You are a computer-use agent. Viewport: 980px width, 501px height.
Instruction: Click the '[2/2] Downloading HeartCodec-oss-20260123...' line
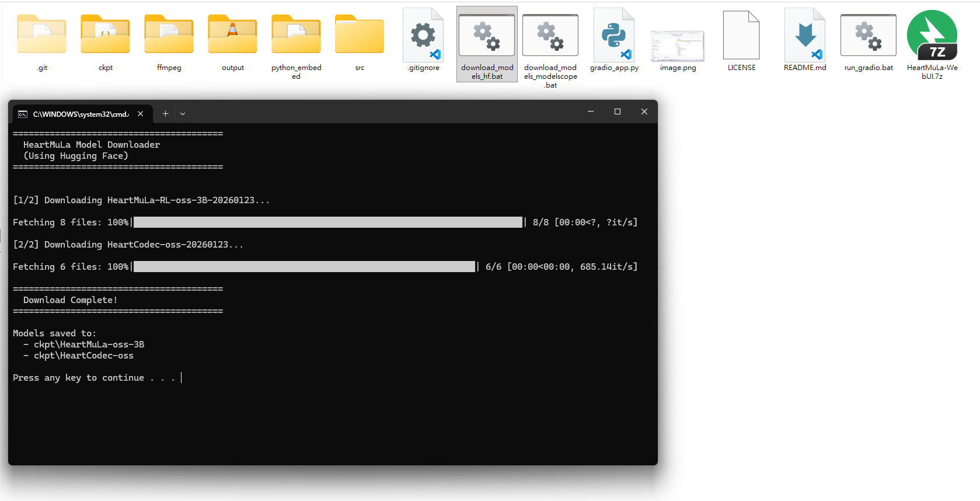click(128, 245)
